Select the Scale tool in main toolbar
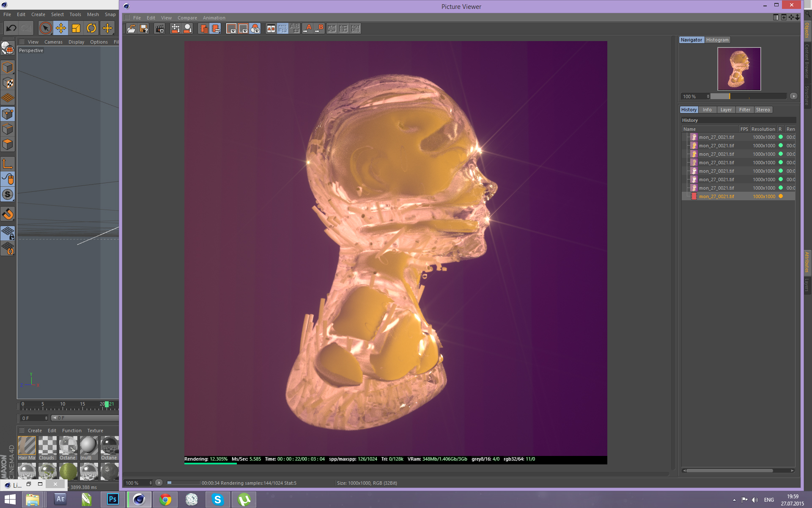This screenshot has width=812, height=508. pos(76,28)
